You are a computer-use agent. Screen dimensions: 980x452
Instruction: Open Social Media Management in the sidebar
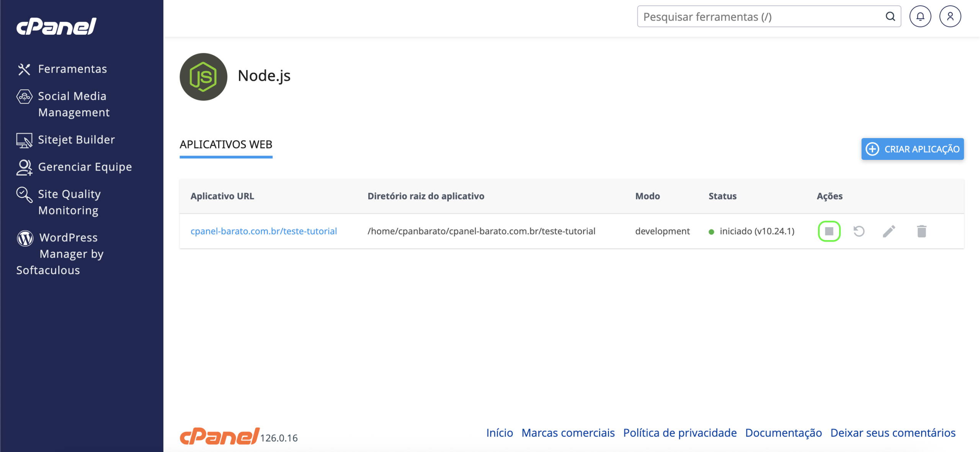[73, 104]
